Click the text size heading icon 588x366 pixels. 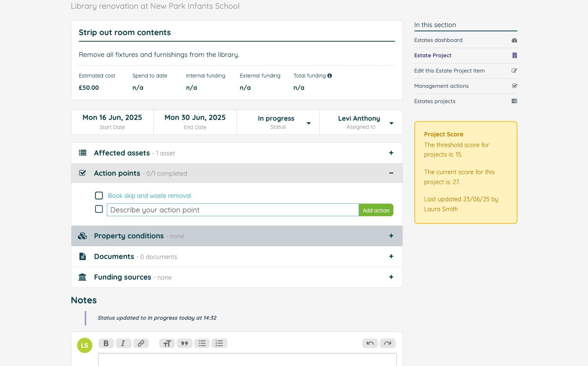point(167,343)
